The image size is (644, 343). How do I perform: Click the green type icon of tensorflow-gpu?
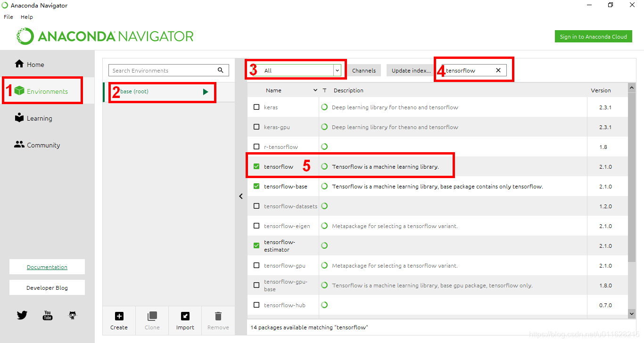[324, 265]
